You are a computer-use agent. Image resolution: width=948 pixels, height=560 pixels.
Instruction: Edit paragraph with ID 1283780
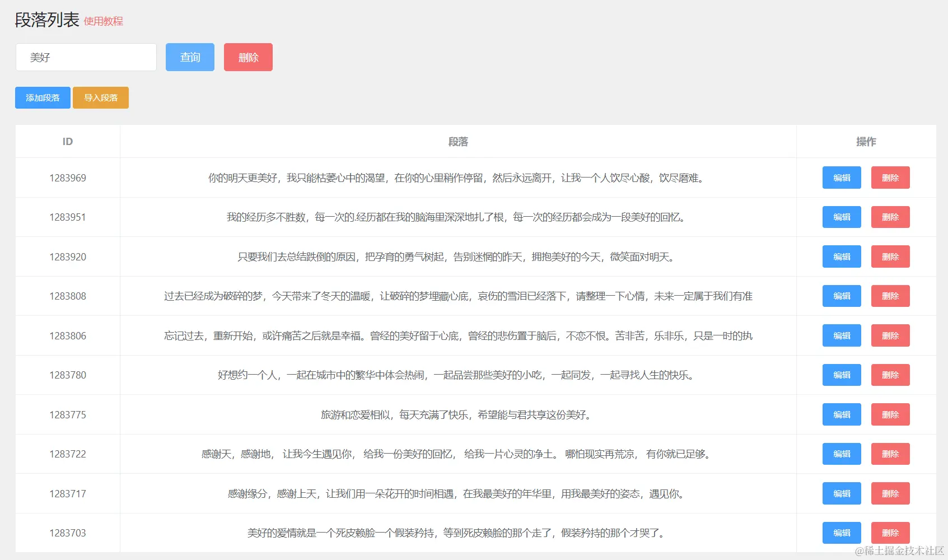tap(841, 375)
